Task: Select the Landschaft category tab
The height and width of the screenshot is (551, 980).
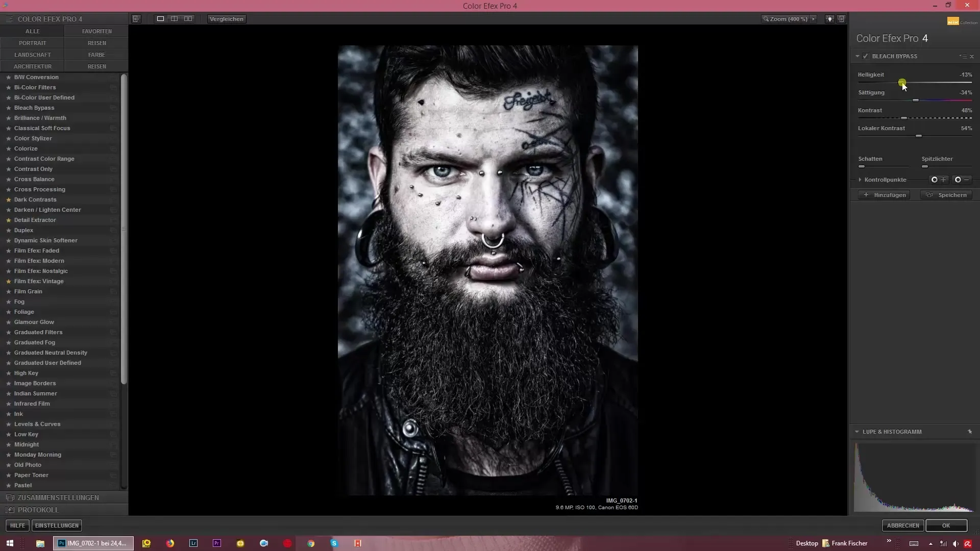Action: point(32,55)
